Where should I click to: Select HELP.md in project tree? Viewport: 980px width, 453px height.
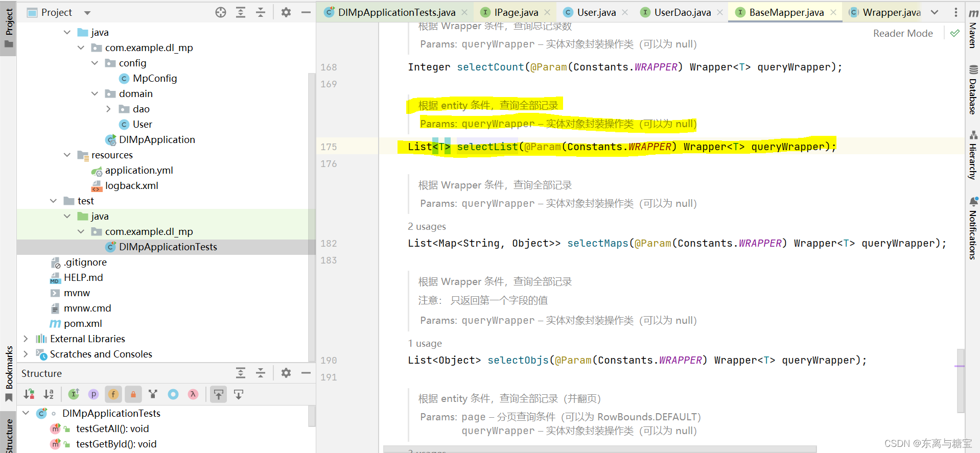[83, 277]
